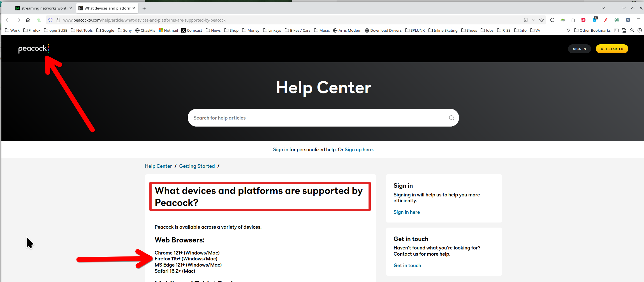The height and width of the screenshot is (282, 644).
Task: Open the Download Drivers bookmark
Action: [x=383, y=30]
